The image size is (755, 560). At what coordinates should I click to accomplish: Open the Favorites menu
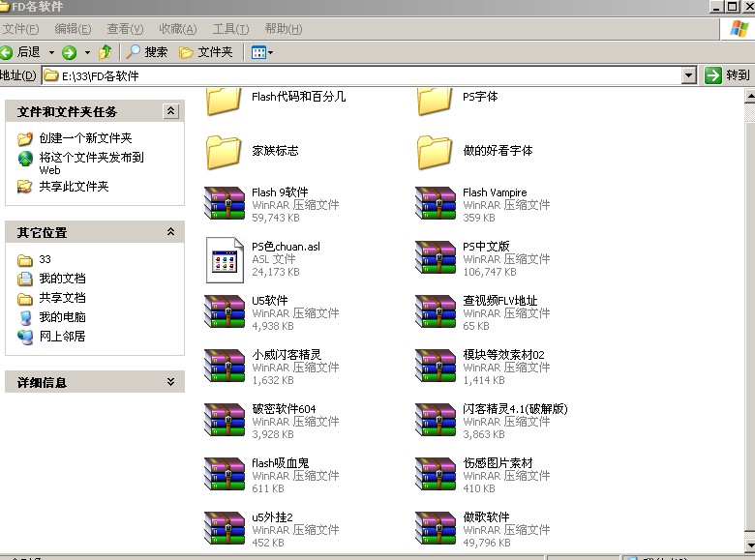(x=177, y=29)
